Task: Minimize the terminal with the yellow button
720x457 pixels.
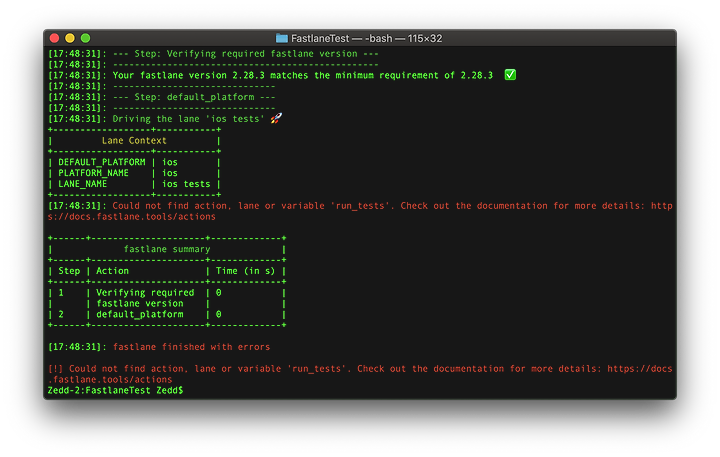Action: point(70,38)
